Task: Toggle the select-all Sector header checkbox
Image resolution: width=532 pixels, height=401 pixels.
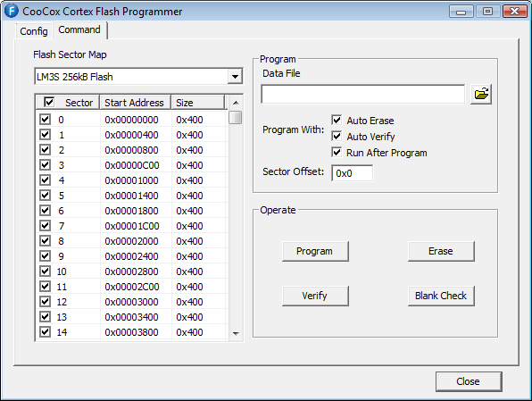Action: (49, 102)
